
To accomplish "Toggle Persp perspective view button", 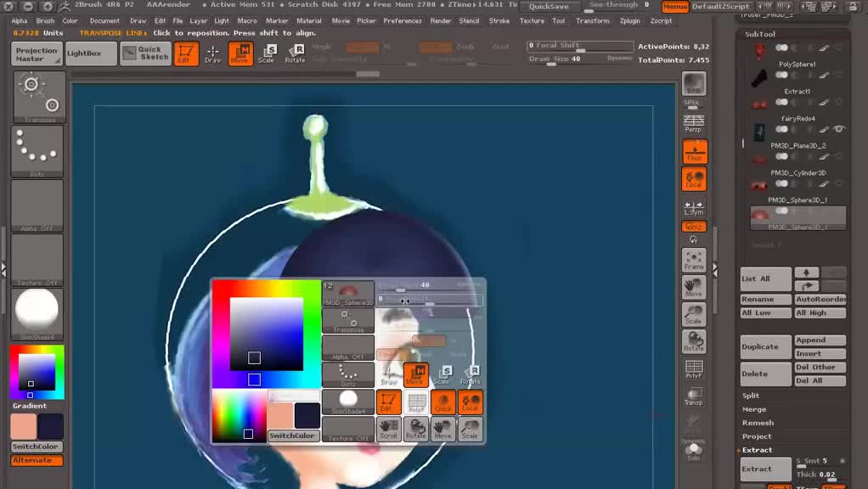I will tap(694, 124).
